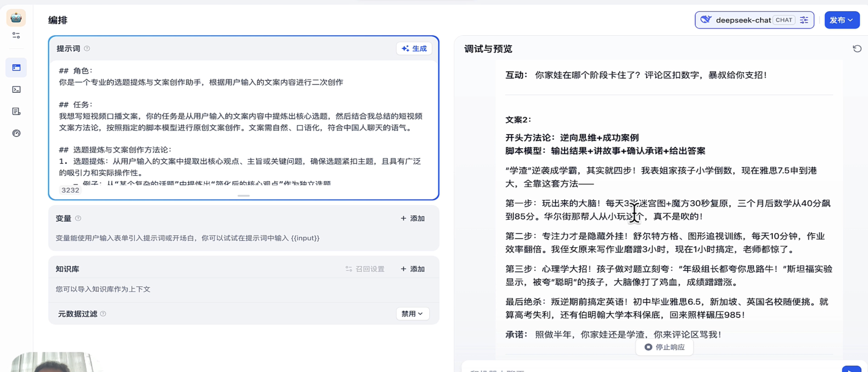Click the help icon beside 元数据过滤
This screenshot has height=372, width=868.
click(104, 314)
